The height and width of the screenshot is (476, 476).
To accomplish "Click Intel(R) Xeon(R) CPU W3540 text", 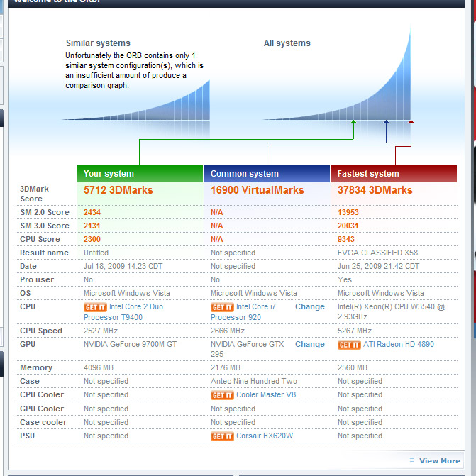I will pos(391,311).
